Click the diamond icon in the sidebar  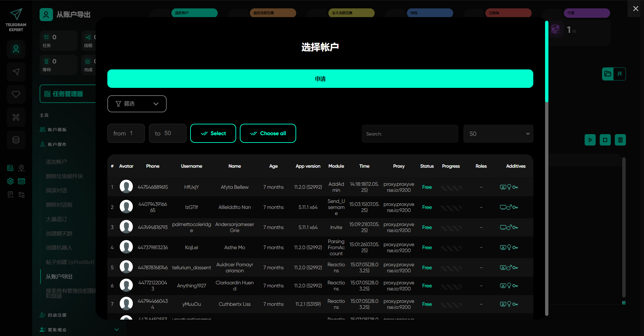[x=16, y=95]
